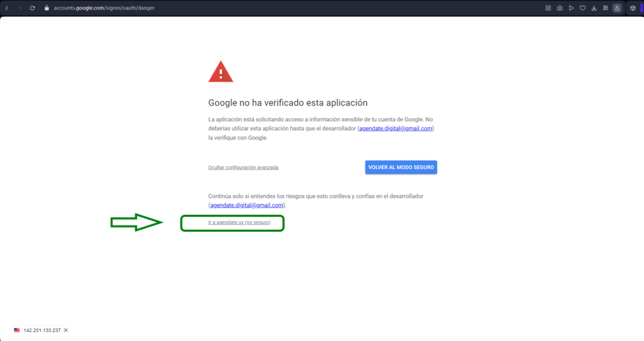Viewport: 644px width, 341px height.
Task: Click the user profile icon
Action: tap(617, 8)
